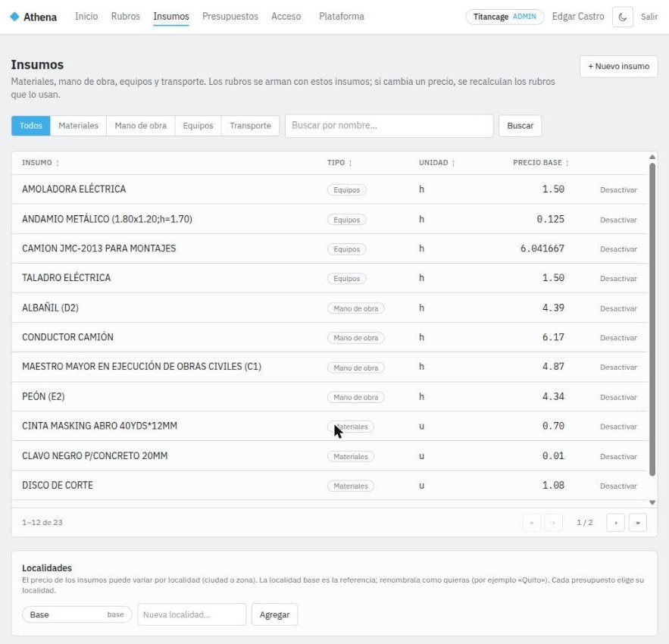Sort by INSUMO column arrows

[x=57, y=163]
